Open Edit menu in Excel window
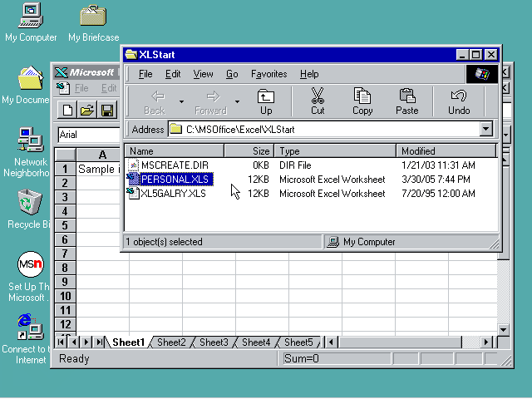532x399 pixels. [109, 88]
